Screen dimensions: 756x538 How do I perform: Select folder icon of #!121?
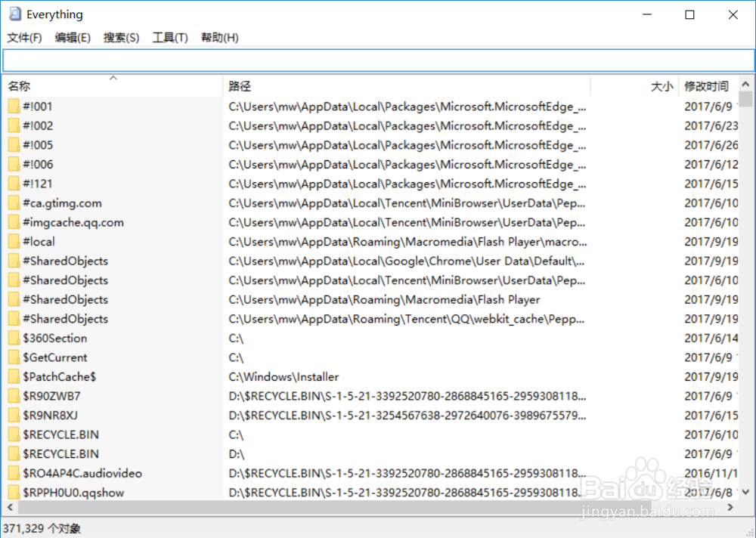(x=14, y=183)
